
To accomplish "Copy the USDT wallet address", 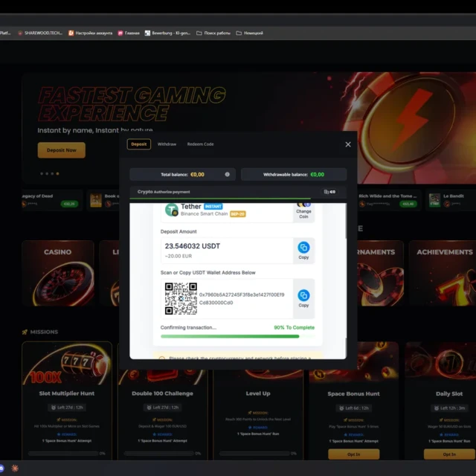I will coord(303,299).
